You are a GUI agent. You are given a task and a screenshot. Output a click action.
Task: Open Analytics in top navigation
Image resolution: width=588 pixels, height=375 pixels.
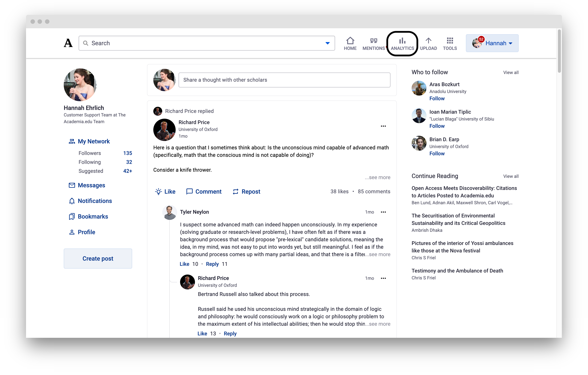point(402,44)
